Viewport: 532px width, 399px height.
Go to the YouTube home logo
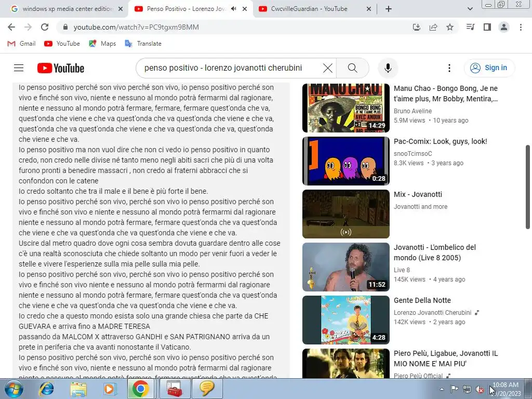[61, 68]
